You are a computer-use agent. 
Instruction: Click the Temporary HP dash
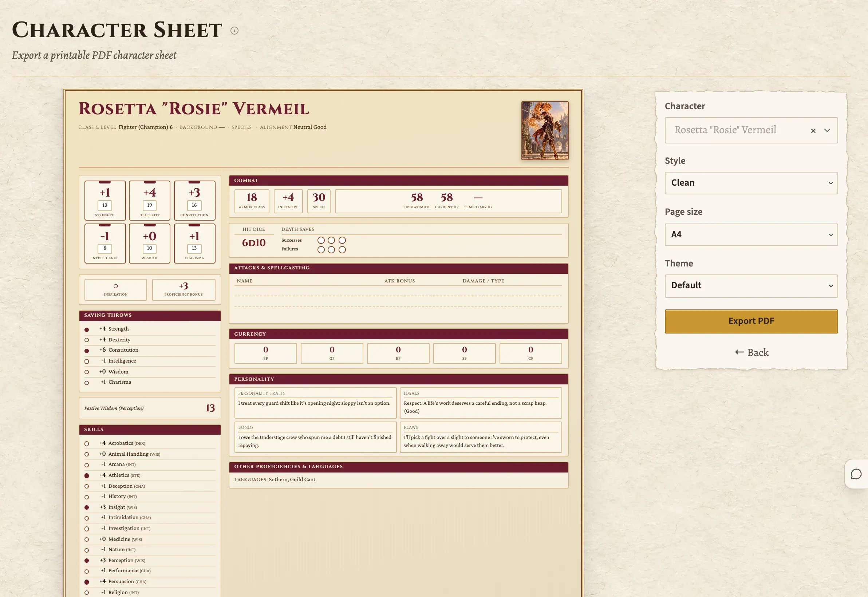478,198
